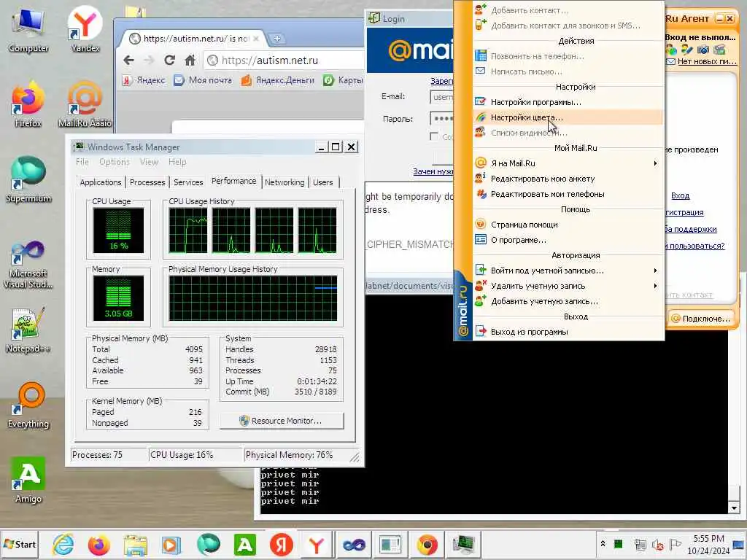747x560 pixels.
Task: Select Настройки программы menu entry
Action: (568, 102)
